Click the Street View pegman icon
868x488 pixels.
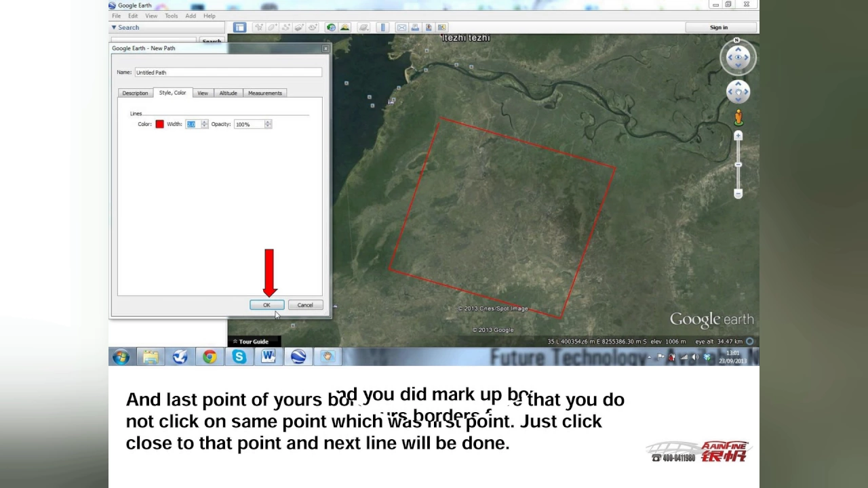click(x=738, y=118)
